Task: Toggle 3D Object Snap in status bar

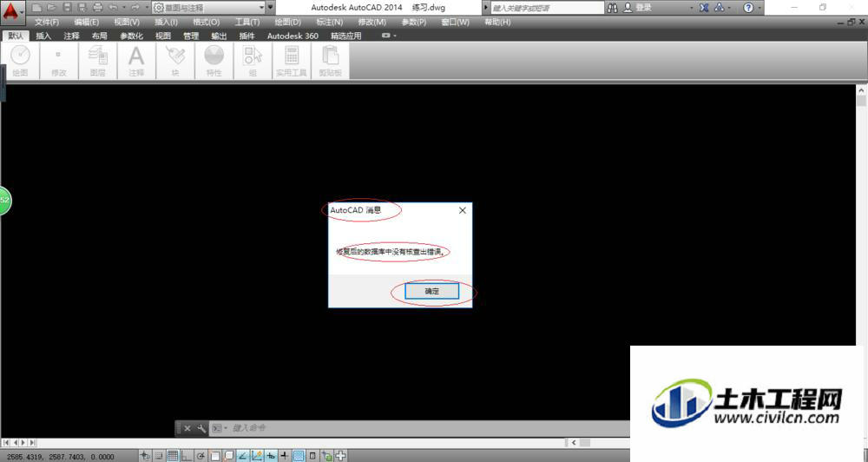Action: 228,456
